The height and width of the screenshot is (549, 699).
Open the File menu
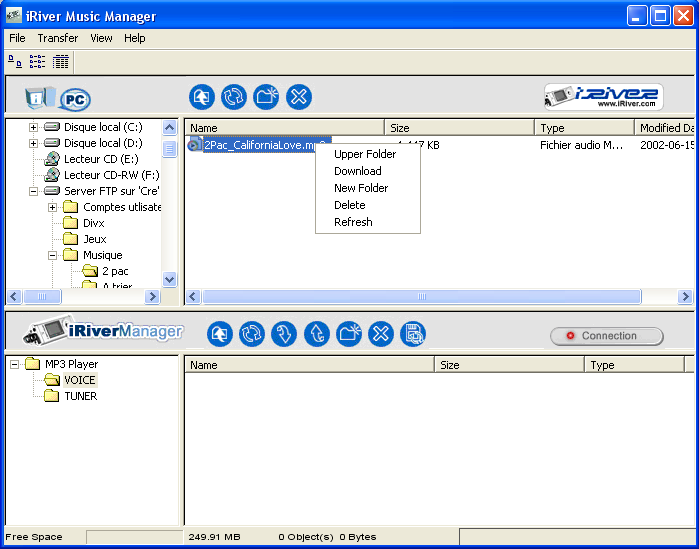click(x=17, y=38)
